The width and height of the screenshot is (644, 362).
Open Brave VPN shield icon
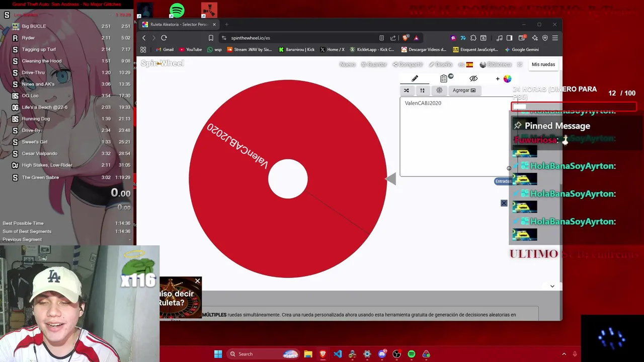click(x=545, y=38)
